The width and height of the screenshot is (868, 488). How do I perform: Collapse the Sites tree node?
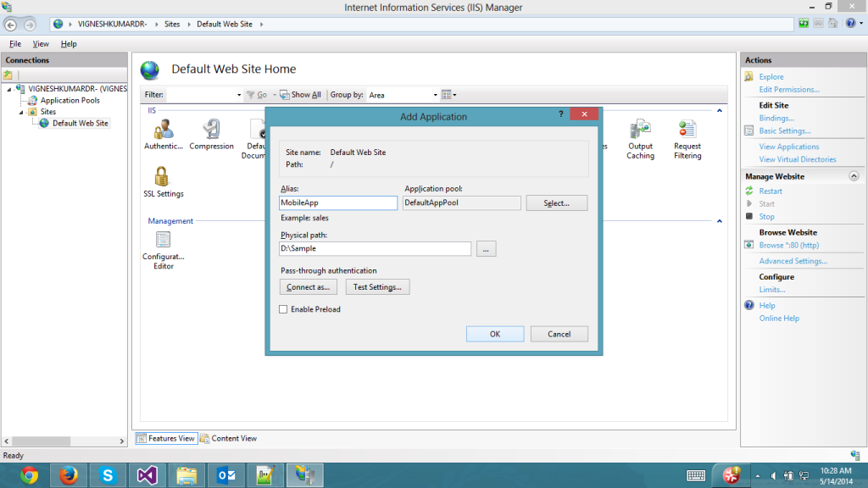(22, 112)
